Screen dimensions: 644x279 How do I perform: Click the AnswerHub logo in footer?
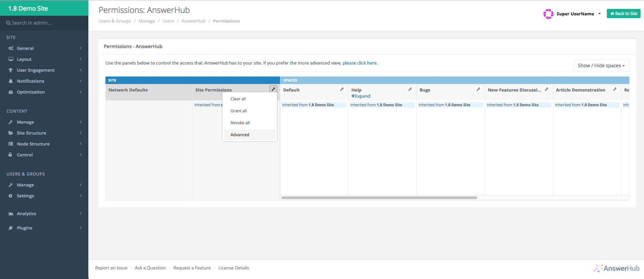tap(616, 268)
